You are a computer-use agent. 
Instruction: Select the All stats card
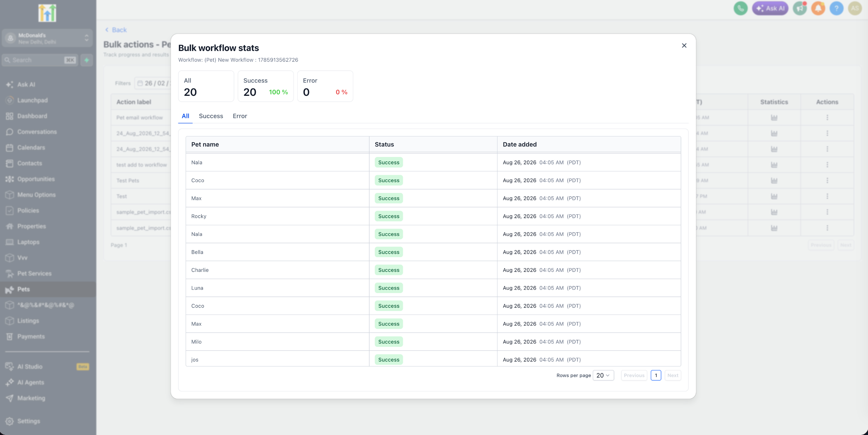(206, 86)
